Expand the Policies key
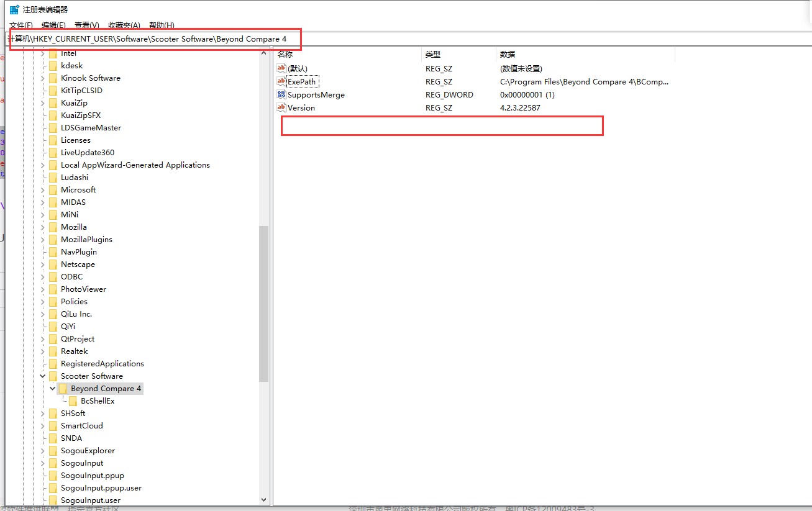Viewport: 812px width, 511px height. 43,302
